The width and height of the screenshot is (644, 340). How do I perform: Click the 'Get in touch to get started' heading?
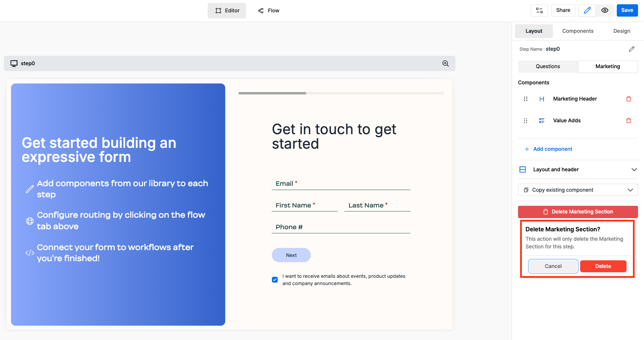point(334,136)
